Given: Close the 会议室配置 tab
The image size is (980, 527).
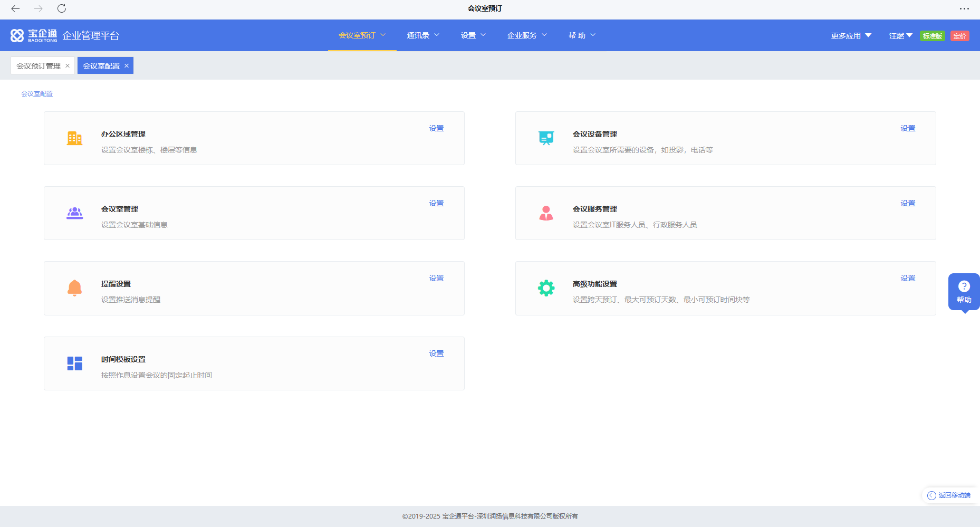Looking at the screenshot, I should point(127,66).
